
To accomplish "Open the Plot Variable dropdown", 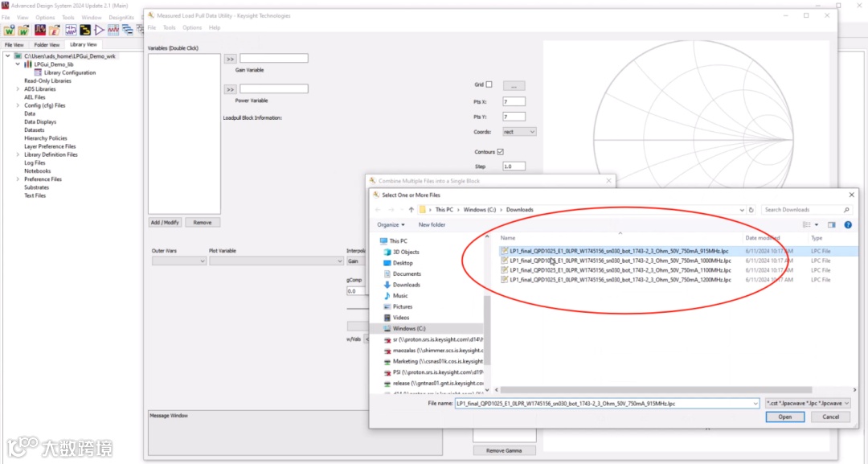I will (276, 261).
